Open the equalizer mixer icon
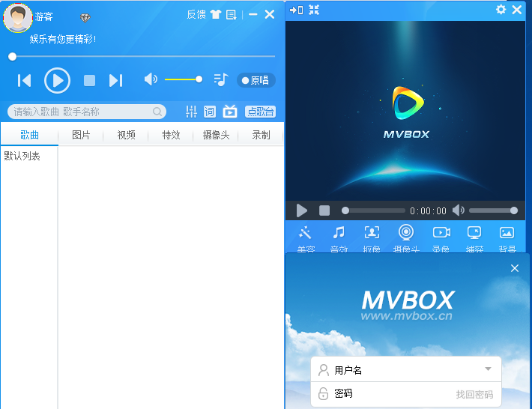 (x=191, y=112)
